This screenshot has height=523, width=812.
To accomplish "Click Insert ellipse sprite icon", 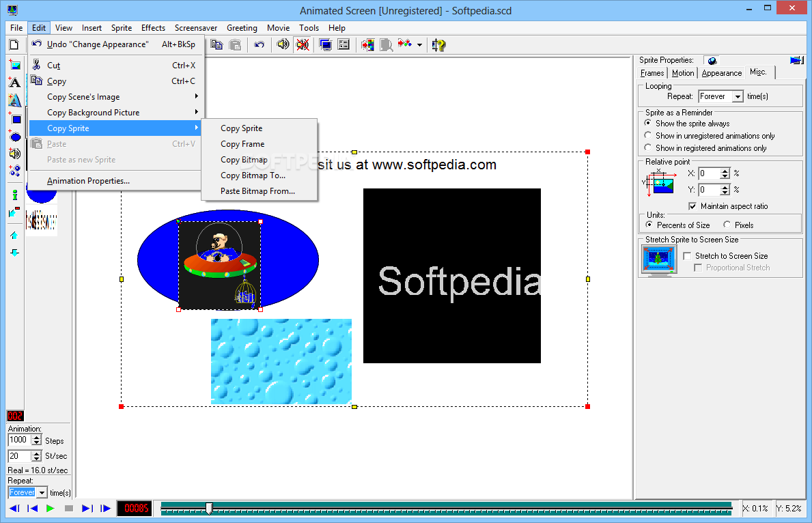I will click(x=15, y=137).
